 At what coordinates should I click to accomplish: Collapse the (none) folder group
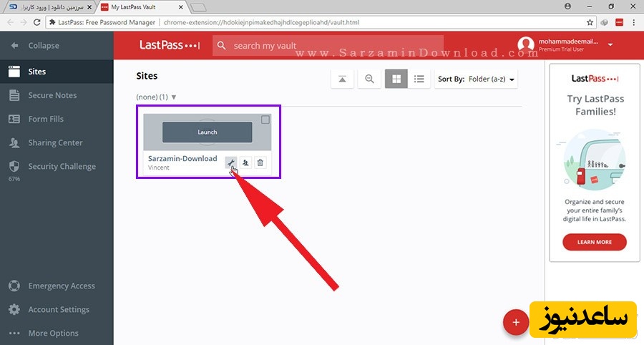[174, 97]
